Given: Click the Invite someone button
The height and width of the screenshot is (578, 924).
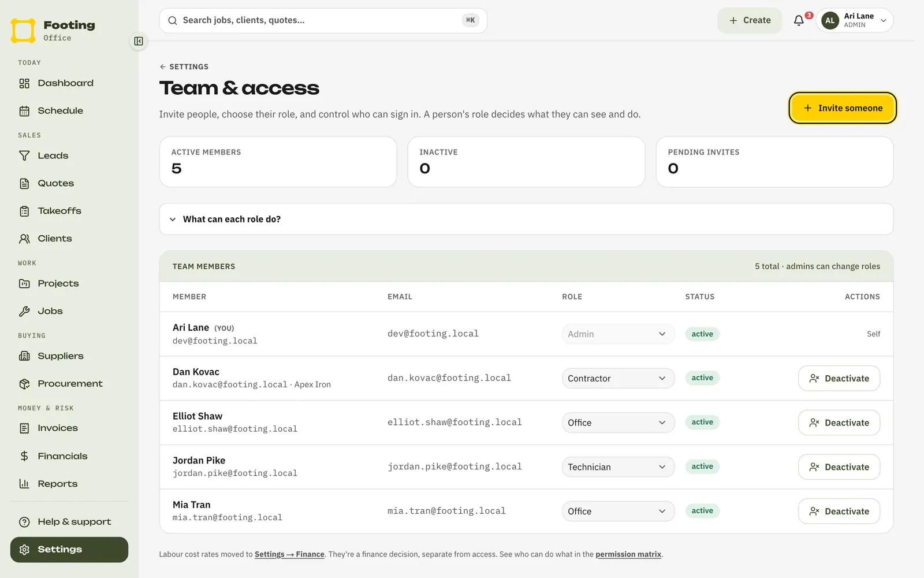Looking at the screenshot, I should tap(843, 108).
